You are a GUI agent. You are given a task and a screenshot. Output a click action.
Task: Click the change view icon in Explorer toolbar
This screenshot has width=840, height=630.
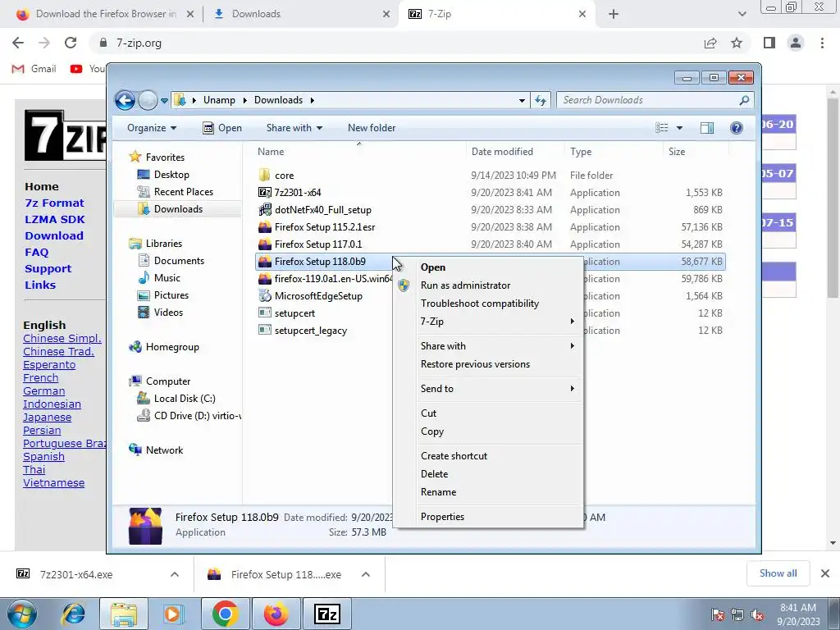(662, 127)
